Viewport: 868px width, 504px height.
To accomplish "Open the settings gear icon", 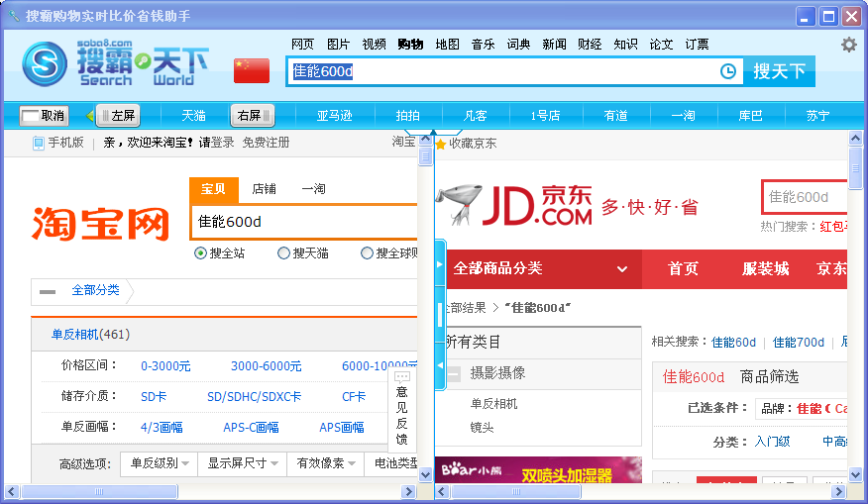I will point(848,45).
